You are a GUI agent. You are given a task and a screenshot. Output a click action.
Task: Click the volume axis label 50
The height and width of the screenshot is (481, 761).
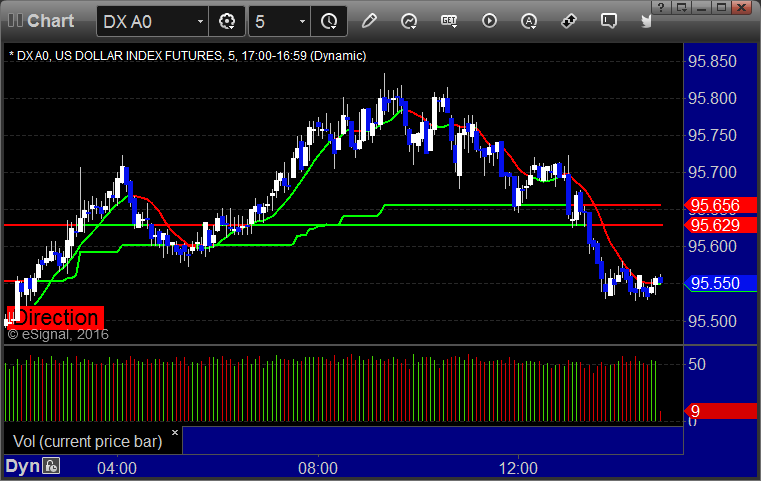coord(697,365)
